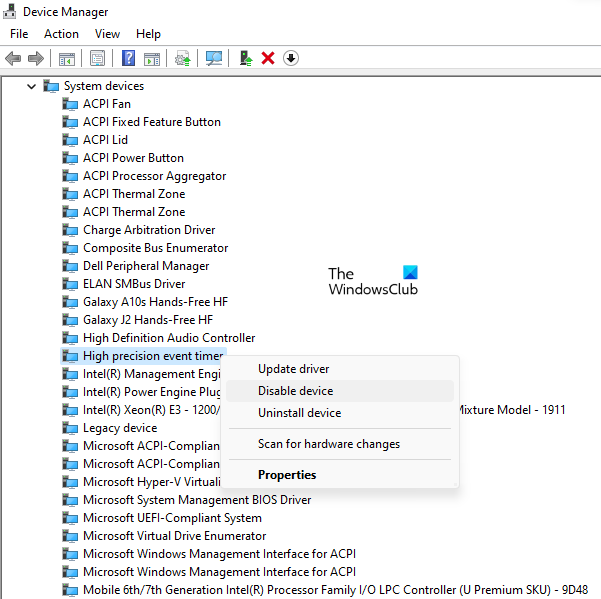Select ACPI Processor Aggregator device
601x599 pixels.
(x=154, y=176)
